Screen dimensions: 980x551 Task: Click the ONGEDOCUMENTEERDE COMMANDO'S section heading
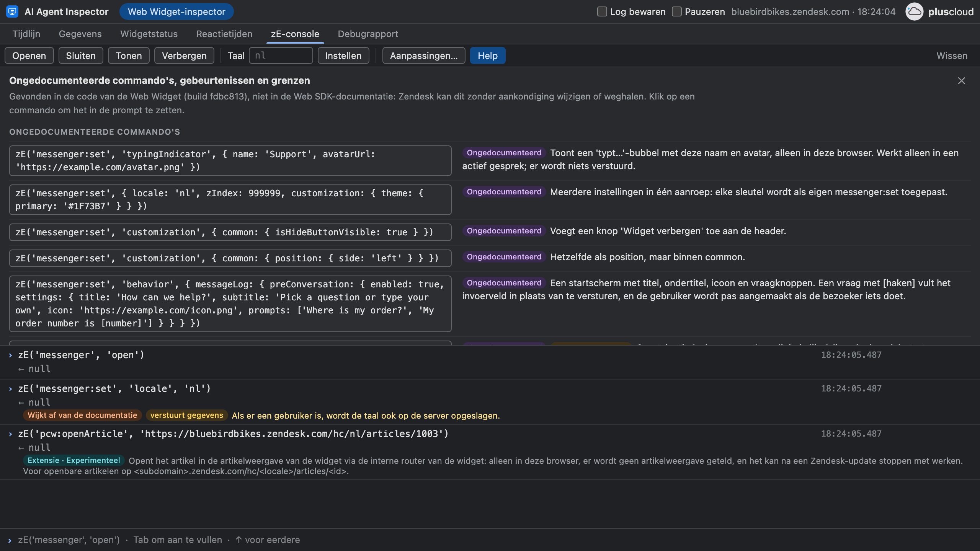[x=95, y=132]
